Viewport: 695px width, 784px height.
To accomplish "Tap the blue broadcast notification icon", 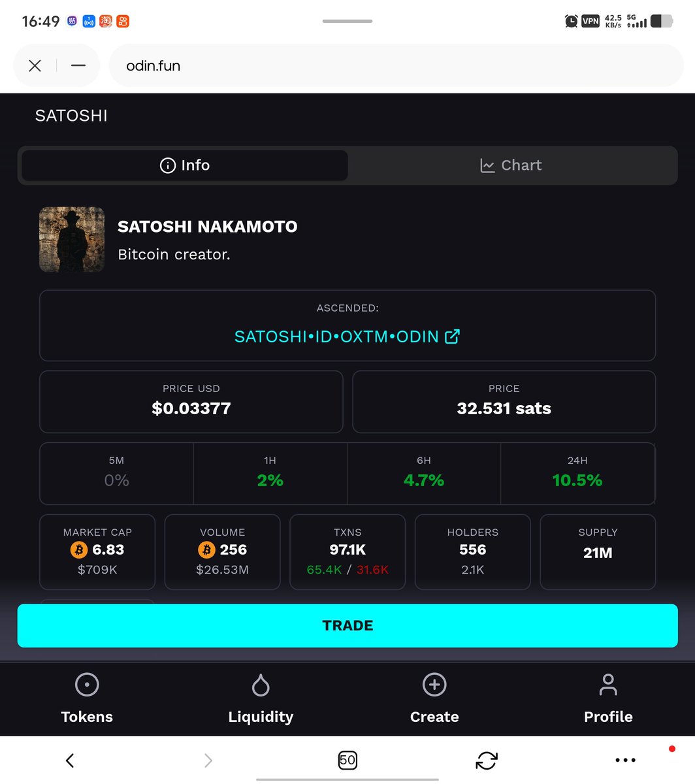I will pyautogui.click(x=89, y=21).
